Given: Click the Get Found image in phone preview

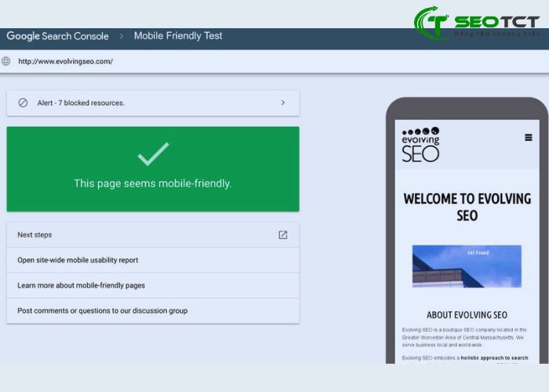Looking at the screenshot, I should click(467, 267).
